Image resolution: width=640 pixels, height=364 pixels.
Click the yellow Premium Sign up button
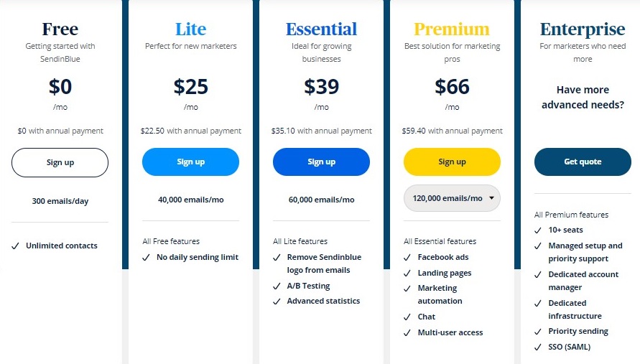coord(452,162)
